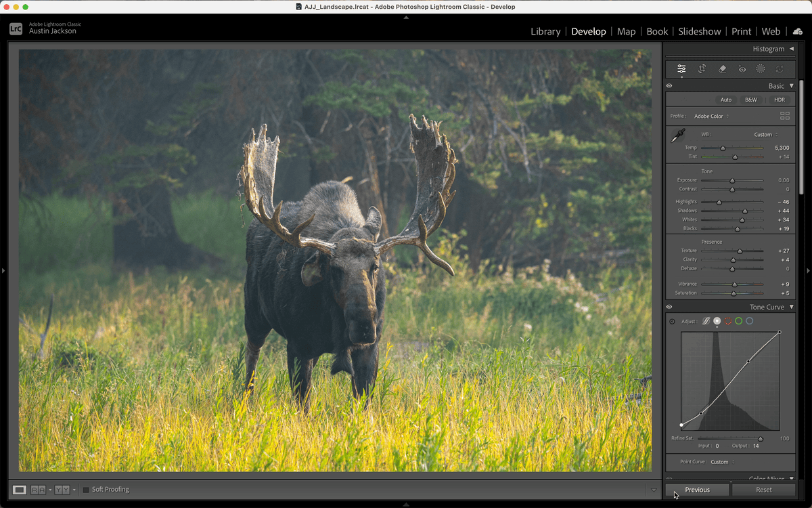Image resolution: width=812 pixels, height=508 pixels.
Task: Click the Highlights slider handle
Action: tap(719, 202)
